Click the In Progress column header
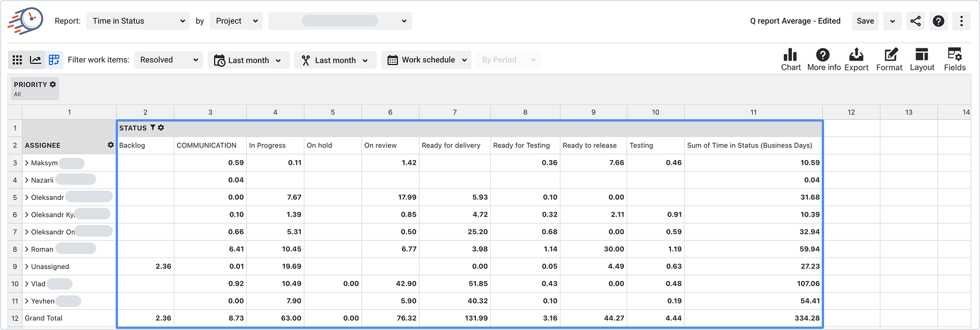The image size is (980, 330). pos(275,145)
